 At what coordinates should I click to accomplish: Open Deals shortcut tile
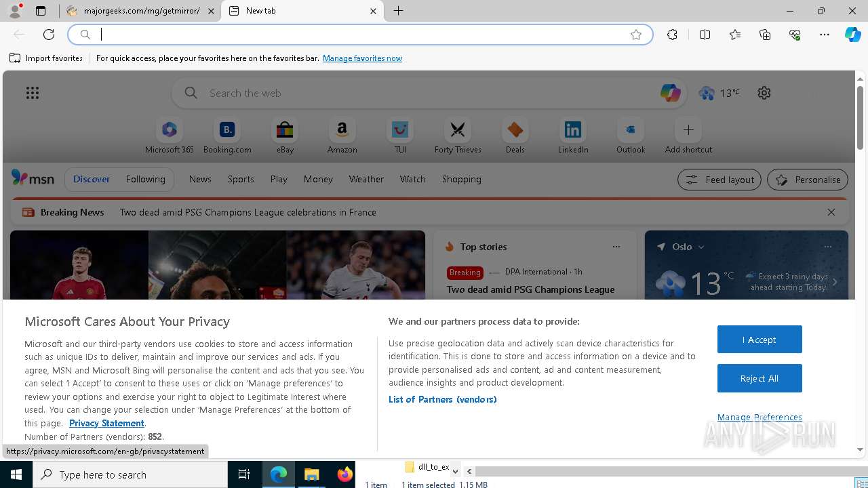(x=515, y=136)
